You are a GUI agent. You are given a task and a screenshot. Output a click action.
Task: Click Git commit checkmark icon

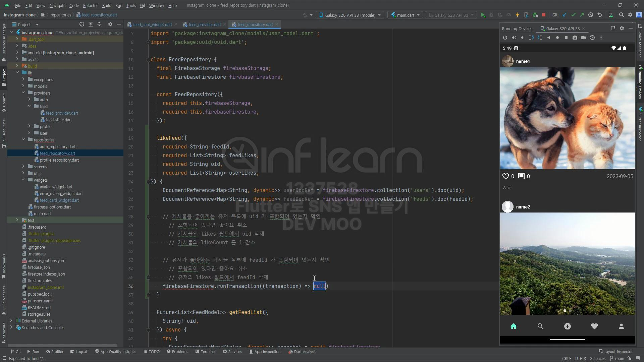point(573,15)
